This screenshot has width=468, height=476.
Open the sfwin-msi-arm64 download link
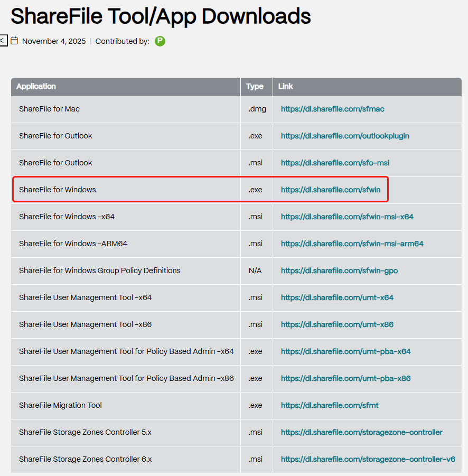[x=352, y=244]
